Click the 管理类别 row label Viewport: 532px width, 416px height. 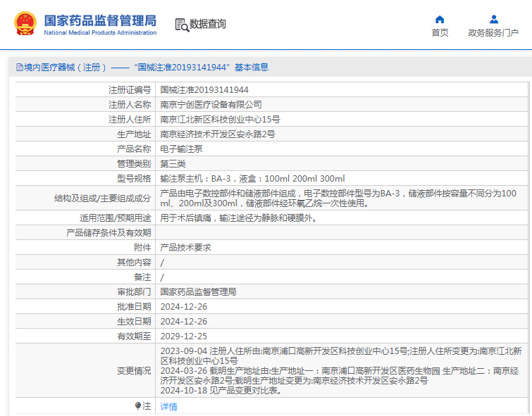[134, 164]
